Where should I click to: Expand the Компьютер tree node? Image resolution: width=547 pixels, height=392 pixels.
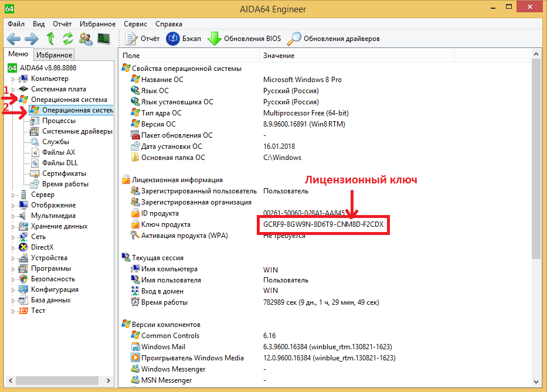(x=13, y=79)
